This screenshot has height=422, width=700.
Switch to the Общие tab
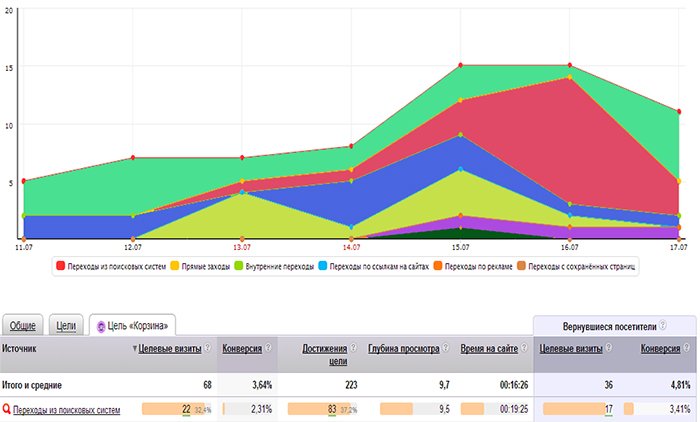pos(22,325)
